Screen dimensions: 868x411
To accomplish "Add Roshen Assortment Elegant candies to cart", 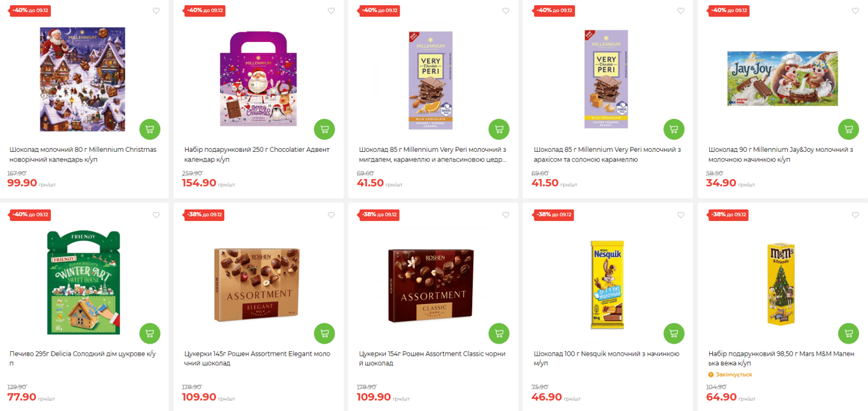I will pyautogui.click(x=325, y=333).
